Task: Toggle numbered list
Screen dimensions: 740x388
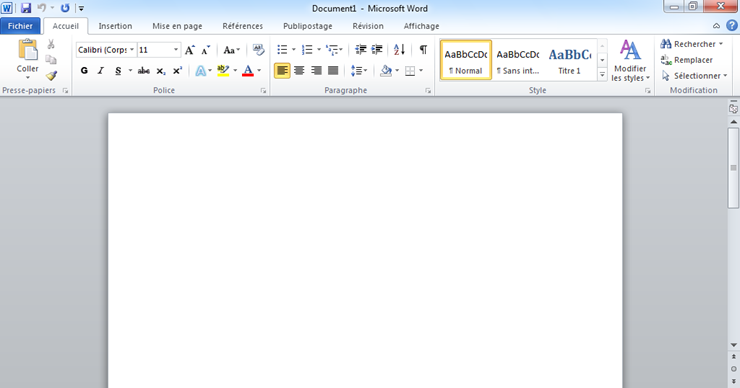Action: click(x=307, y=50)
